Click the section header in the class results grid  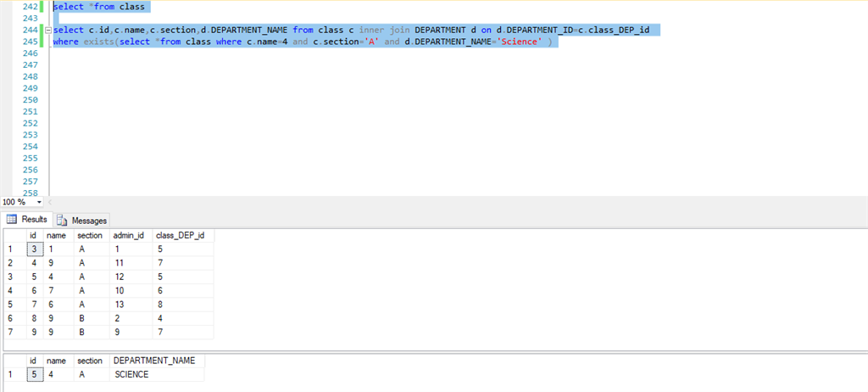click(92, 236)
